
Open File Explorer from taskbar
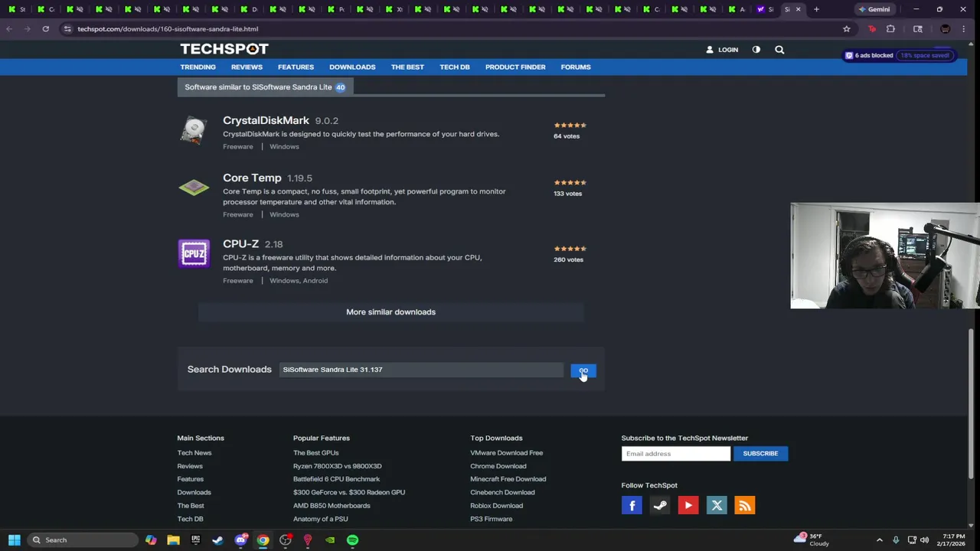[173, 540]
